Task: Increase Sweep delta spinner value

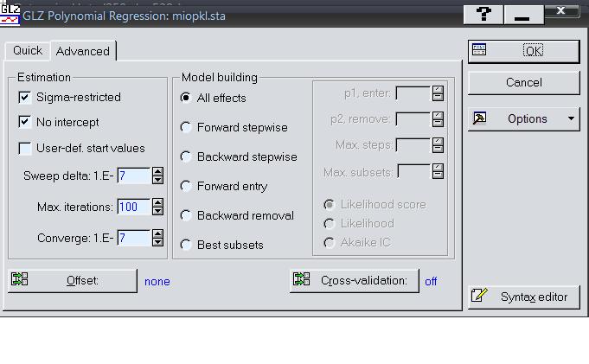Action: [157, 172]
